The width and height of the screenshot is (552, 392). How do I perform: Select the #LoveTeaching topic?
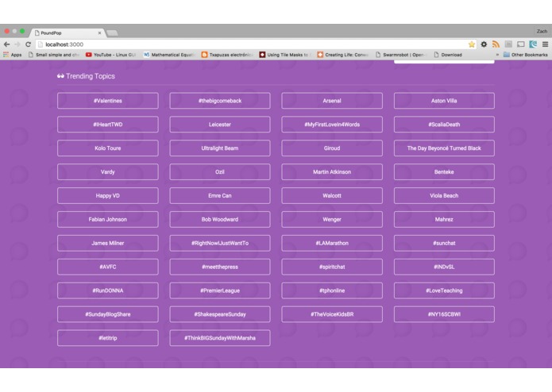(444, 290)
